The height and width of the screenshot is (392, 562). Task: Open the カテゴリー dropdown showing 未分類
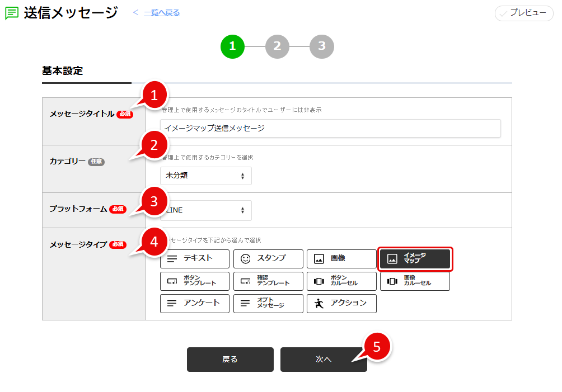click(x=205, y=175)
